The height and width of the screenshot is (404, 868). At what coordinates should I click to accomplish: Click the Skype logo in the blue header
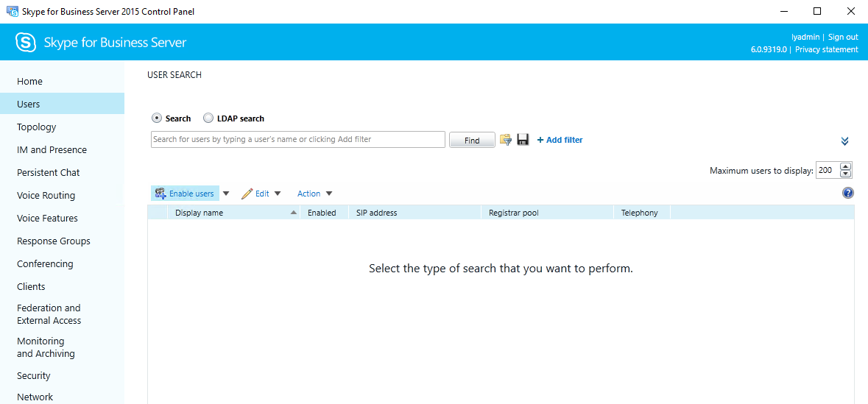[x=26, y=43]
